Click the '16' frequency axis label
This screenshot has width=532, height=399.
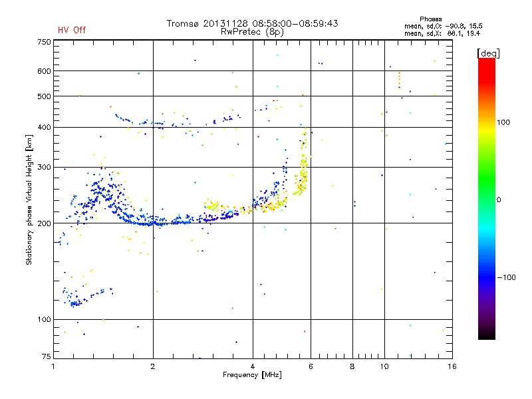click(x=452, y=366)
